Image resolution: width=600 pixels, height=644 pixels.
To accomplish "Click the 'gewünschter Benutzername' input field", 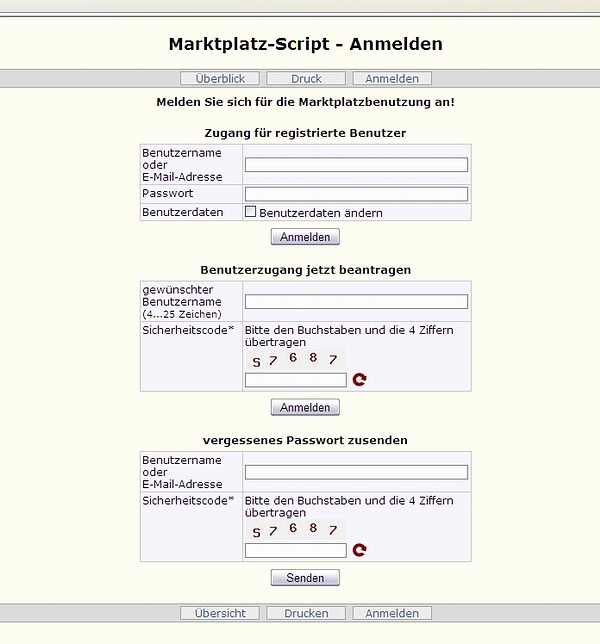I will (x=356, y=302).
